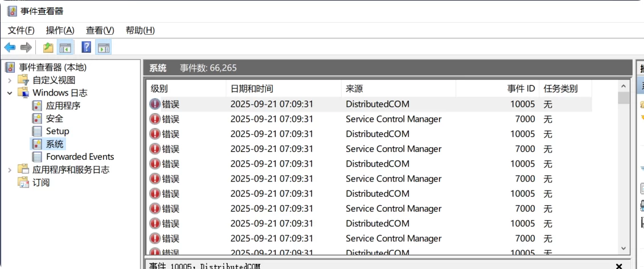Click the up one level folder icon

tap(48, 47)
